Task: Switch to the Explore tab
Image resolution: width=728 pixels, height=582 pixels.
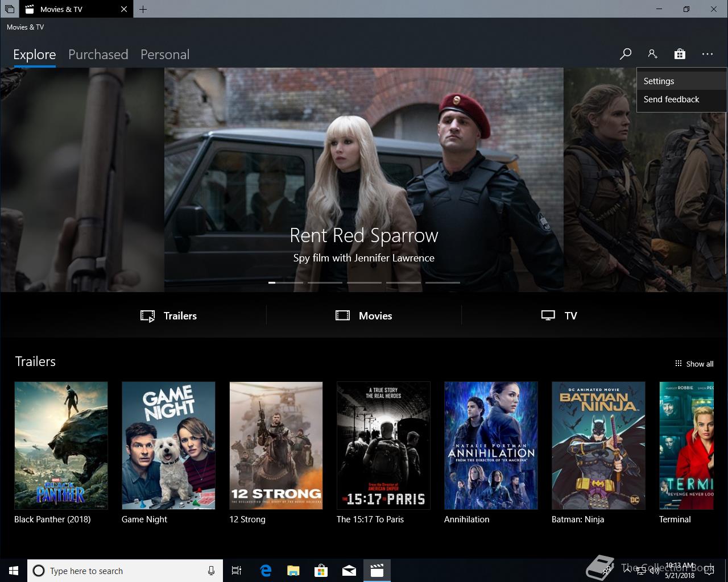Action: click(x=35, y=55)
